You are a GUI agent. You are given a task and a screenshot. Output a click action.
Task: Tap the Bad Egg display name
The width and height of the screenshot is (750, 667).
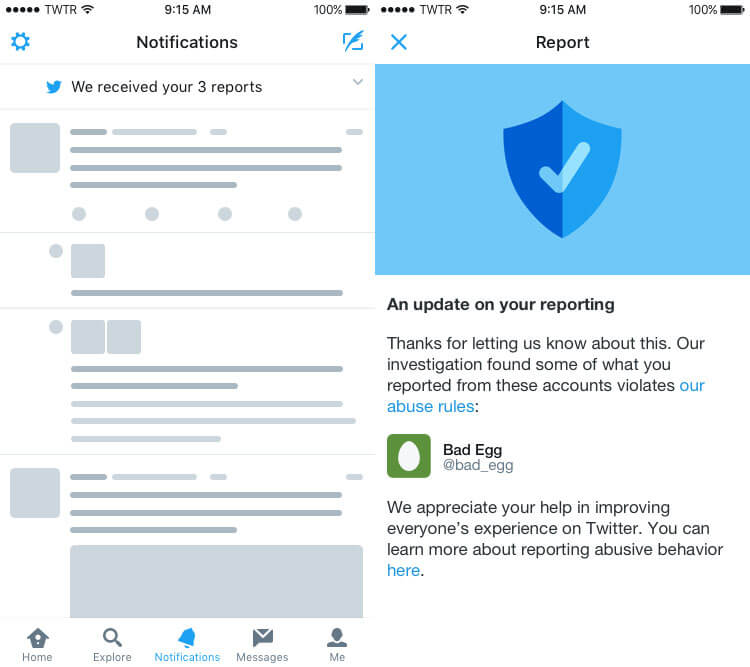click(473, 450)
